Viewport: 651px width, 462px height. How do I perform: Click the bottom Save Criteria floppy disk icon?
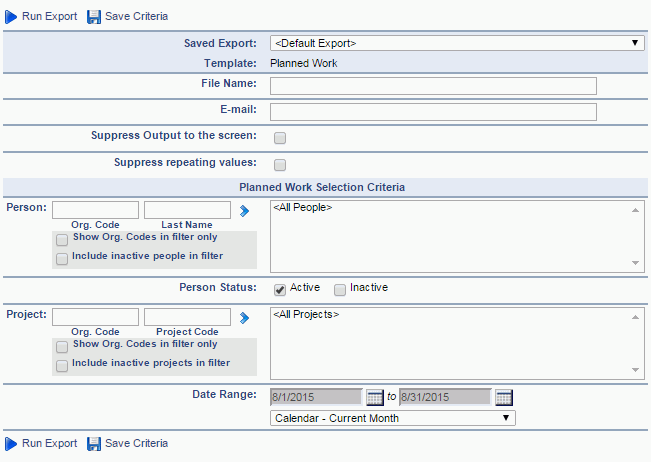pos(94,444)
